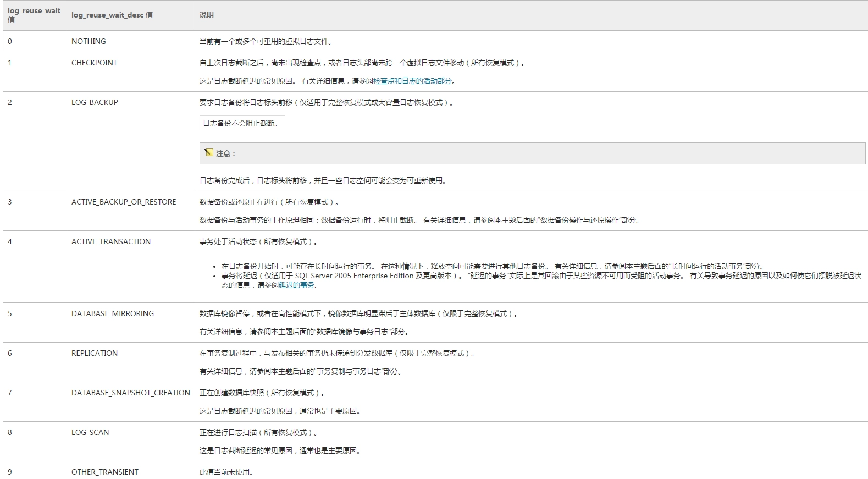The width and height of the screenshot is (868, 479).
Task: Select the CHECKPOINT cell
Action: coord(94,63)
